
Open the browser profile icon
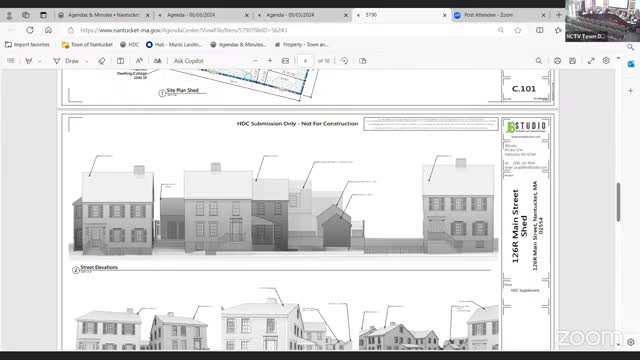(9, 15)
